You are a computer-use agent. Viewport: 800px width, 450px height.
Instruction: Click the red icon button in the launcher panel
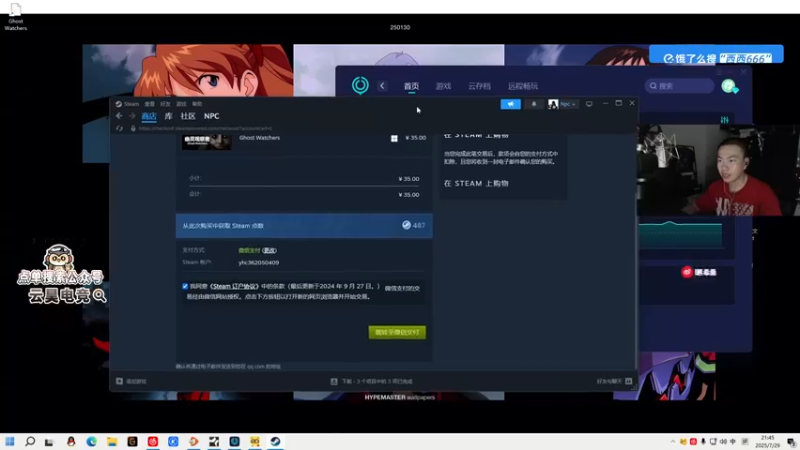click(687, 272)
